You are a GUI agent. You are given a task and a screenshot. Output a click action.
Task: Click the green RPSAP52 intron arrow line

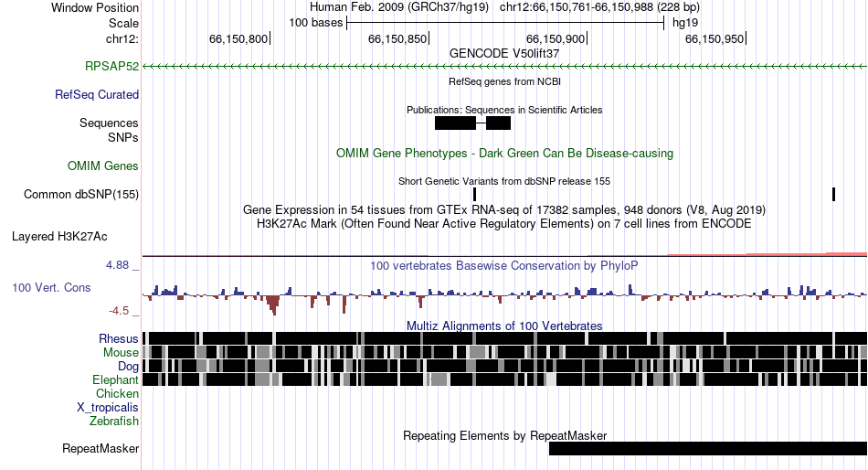505,67
